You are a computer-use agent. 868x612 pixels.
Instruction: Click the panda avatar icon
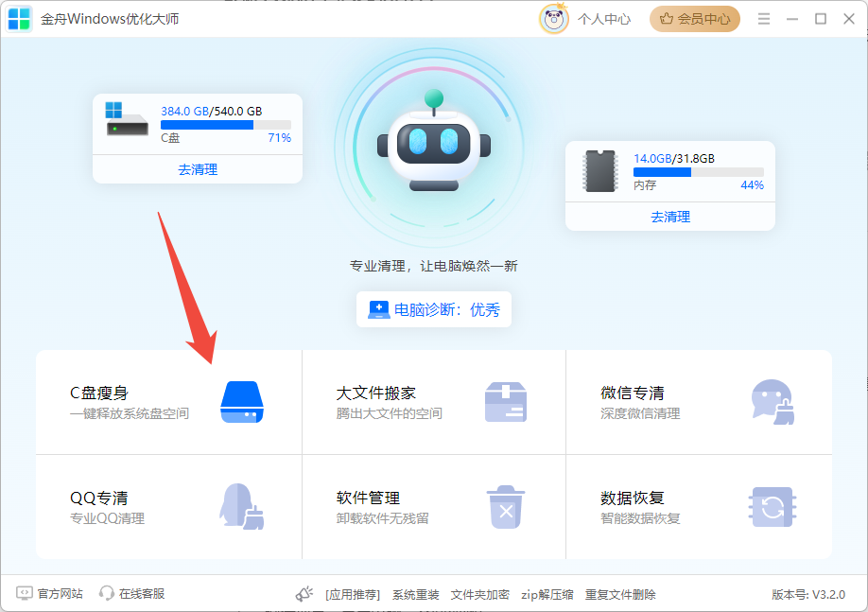(x=553, y=19)
